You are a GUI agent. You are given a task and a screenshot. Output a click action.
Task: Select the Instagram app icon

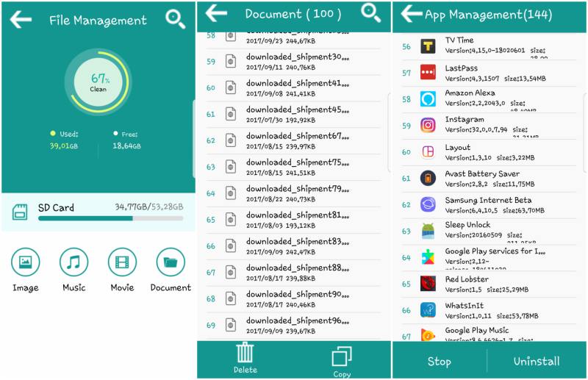pos(428,125)
